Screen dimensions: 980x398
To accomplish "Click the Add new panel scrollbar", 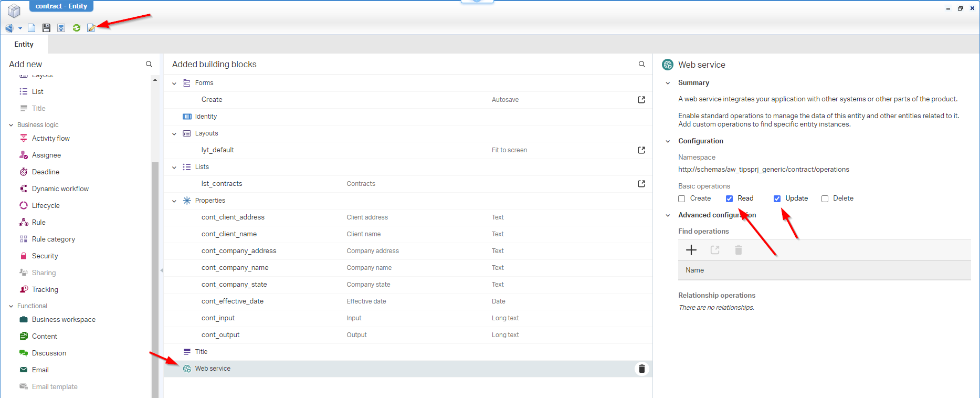I will coord(155,279).
